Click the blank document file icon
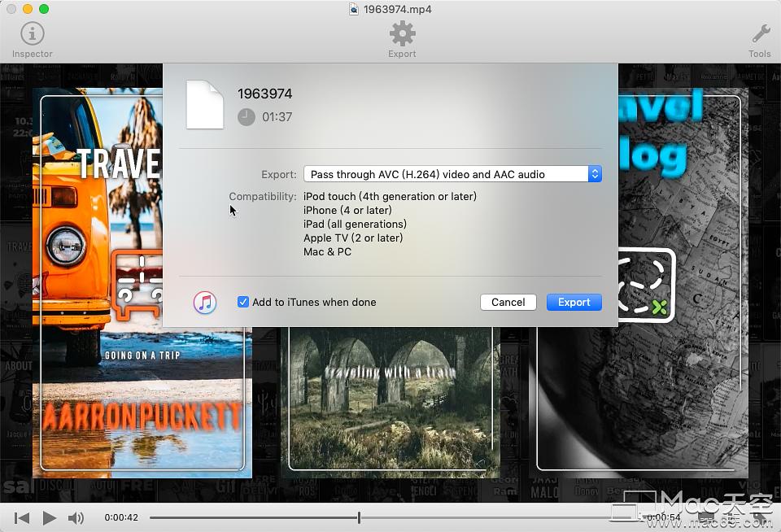781x532 pixels. click(x=205, y=105)
